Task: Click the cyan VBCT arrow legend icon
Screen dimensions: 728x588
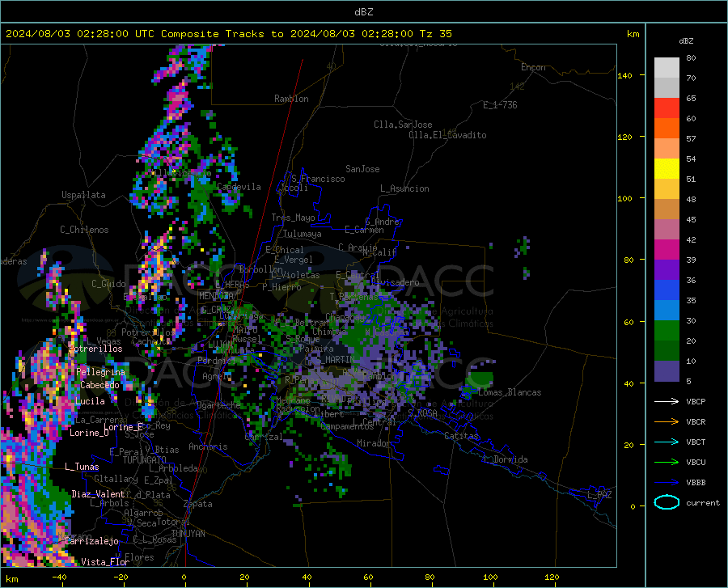Action: 667,442
